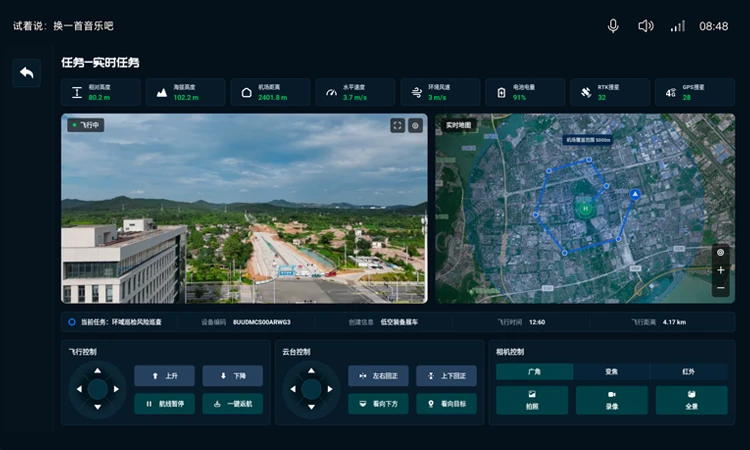Tap 上下回正 gimbal pitch recenter
Viewport: 750px width, 450px height.
click(446, 376)
